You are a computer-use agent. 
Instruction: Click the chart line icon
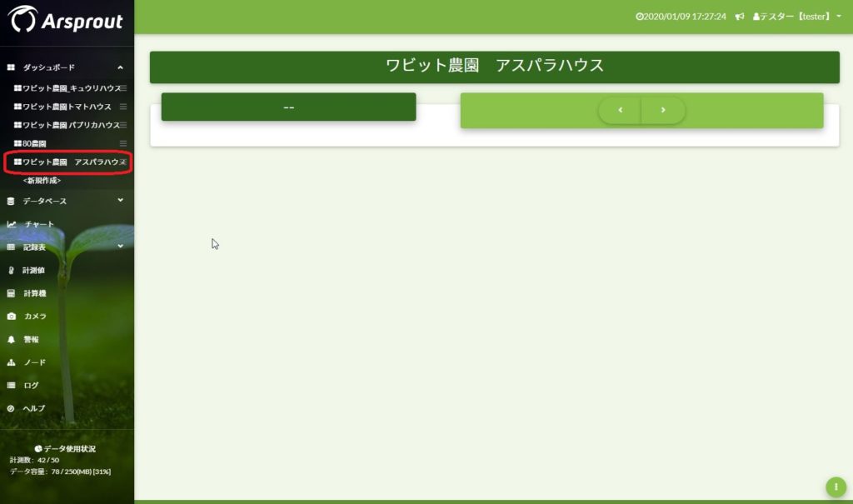pos(12,224)
